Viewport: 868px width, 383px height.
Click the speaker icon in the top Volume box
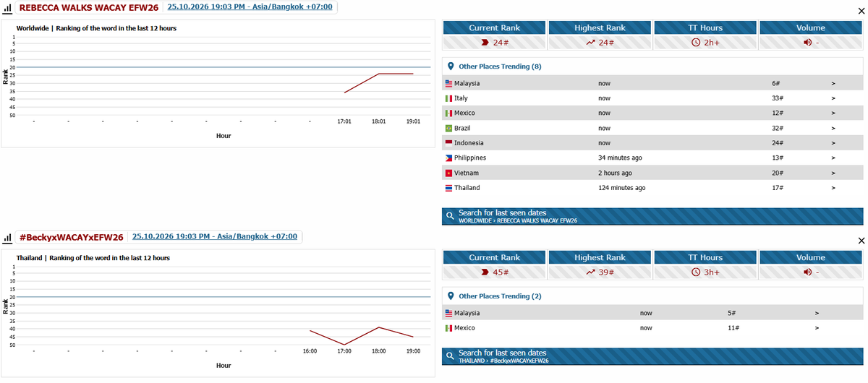coord(807,43)
